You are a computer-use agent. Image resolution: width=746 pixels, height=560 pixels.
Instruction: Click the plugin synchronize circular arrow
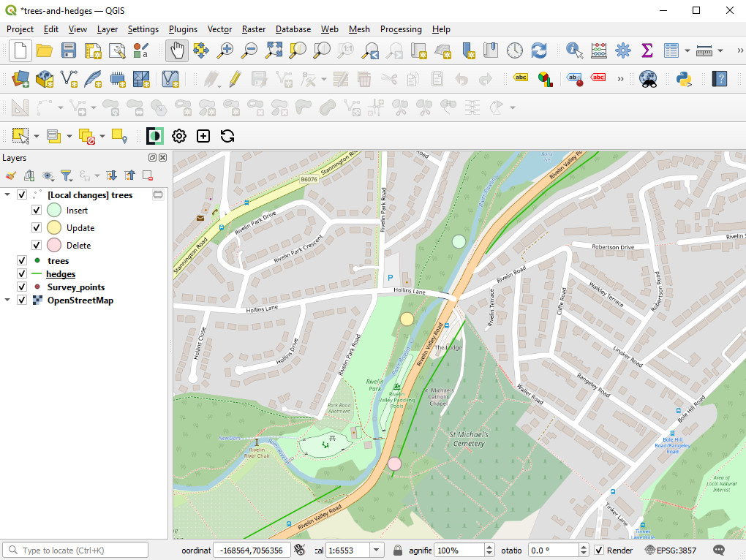tap(227, 137)
